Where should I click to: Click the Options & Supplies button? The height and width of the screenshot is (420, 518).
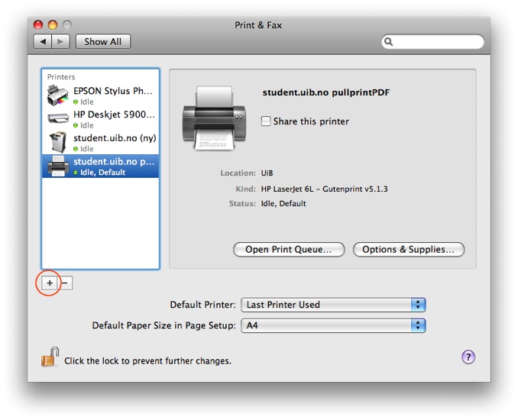[408, 250]
